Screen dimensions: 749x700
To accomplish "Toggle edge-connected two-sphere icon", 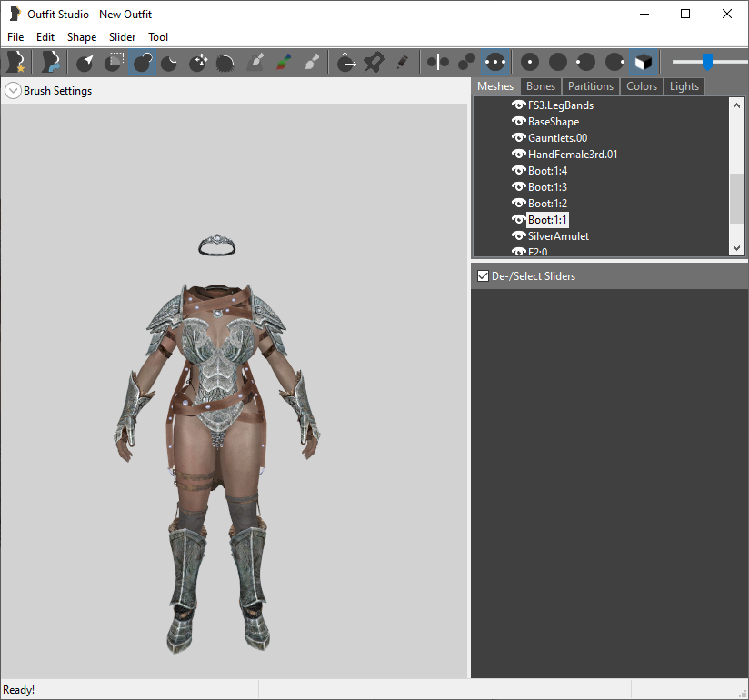I will click(466, 62).
